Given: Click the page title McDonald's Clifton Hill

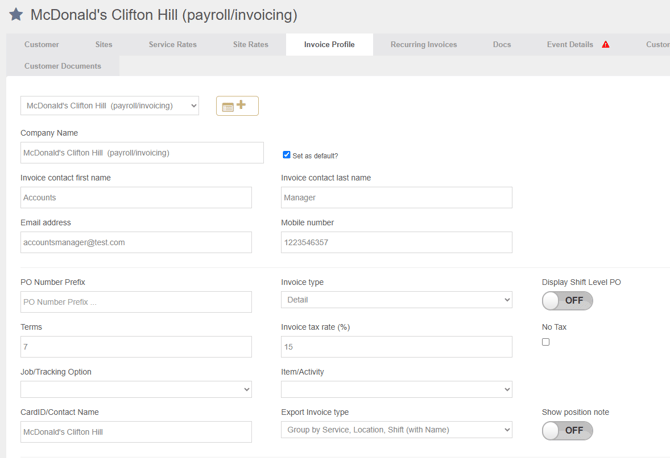Looking at the screenshot, I should (x=164, y=15).
